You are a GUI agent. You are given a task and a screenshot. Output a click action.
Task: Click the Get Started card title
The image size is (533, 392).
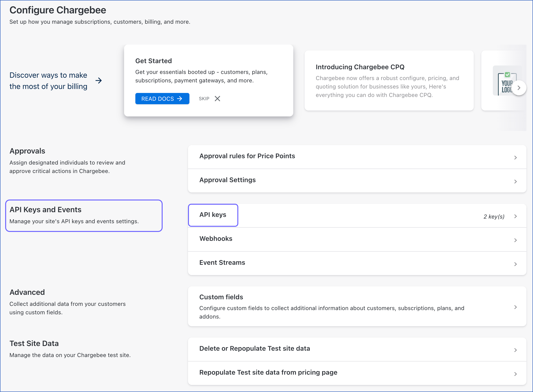coord(153,61)
